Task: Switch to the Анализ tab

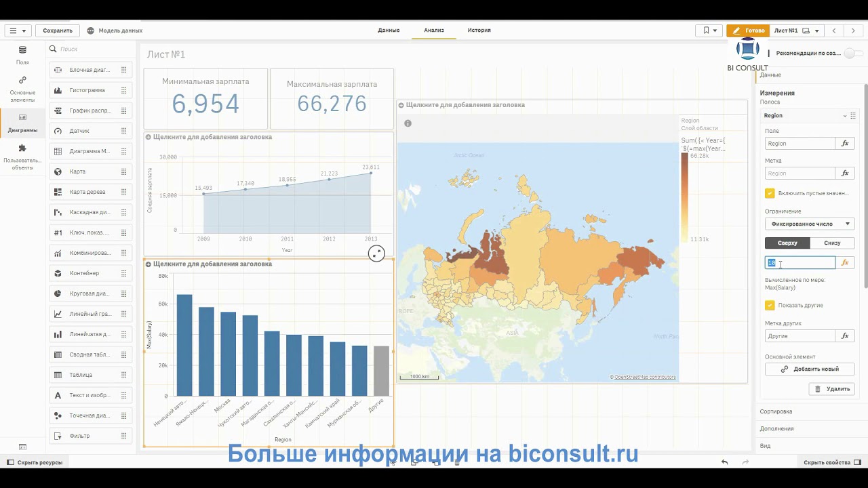Action: coord(434,30)
